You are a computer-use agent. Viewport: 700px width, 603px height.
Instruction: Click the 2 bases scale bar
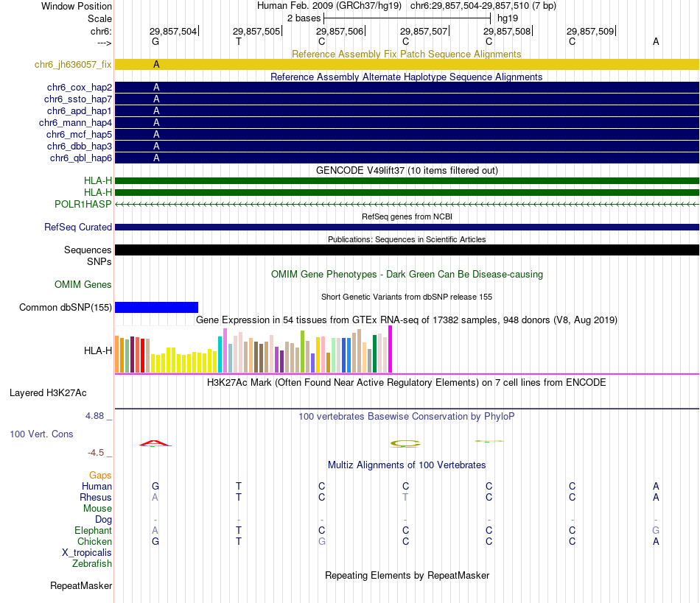(407, 18)
